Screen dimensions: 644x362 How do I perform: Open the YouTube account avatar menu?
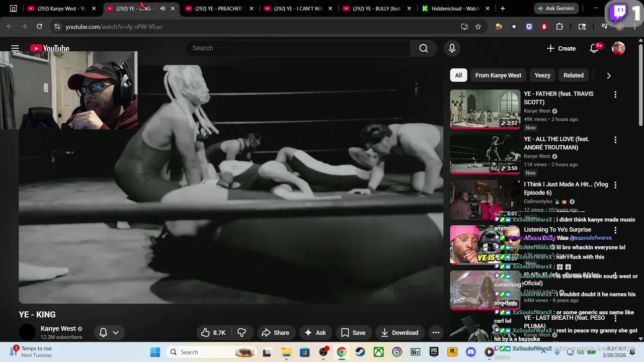pyautogui.click(x=618, y=48)
